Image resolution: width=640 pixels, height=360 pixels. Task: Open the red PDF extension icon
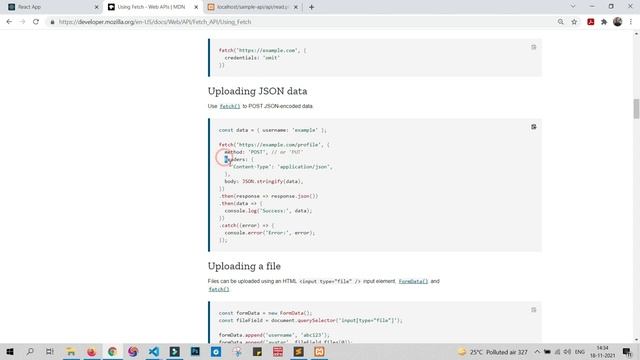click(x=591, y=22)
